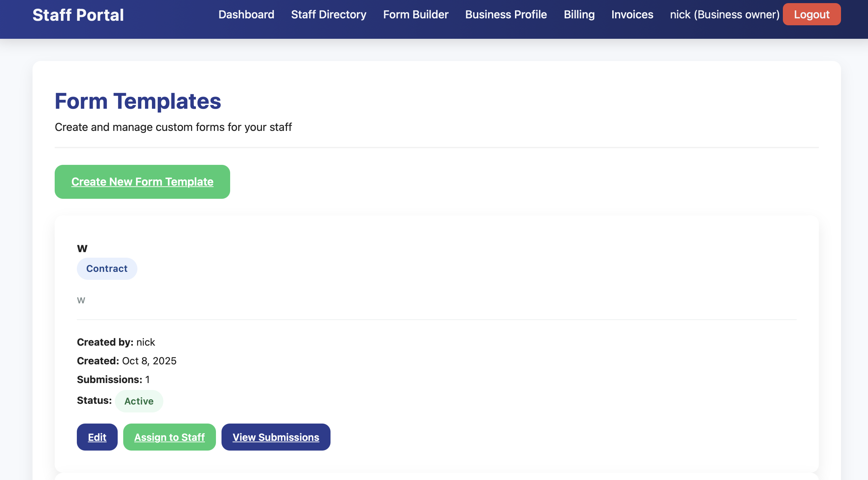The height and width of the screenshot is (480, 868).
Task: Switch to the Form Builder section
Action: pyautogui.click(x=415, y=15)
